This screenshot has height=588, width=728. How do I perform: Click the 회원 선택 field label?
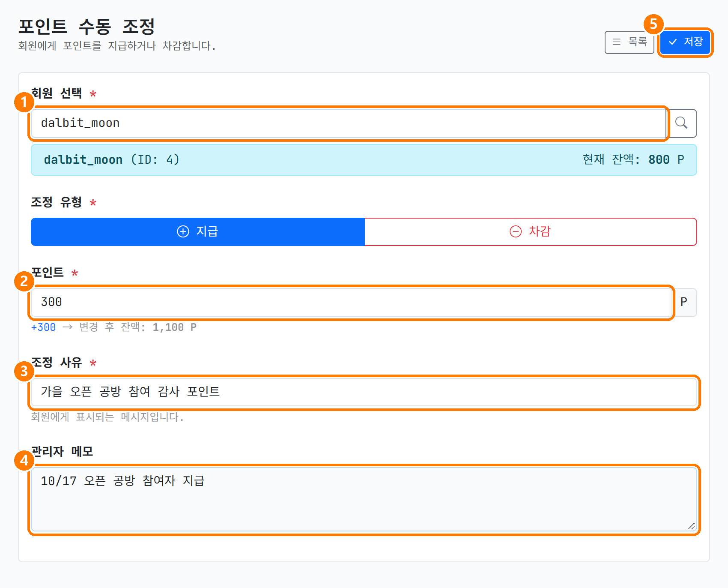point(57,93)
